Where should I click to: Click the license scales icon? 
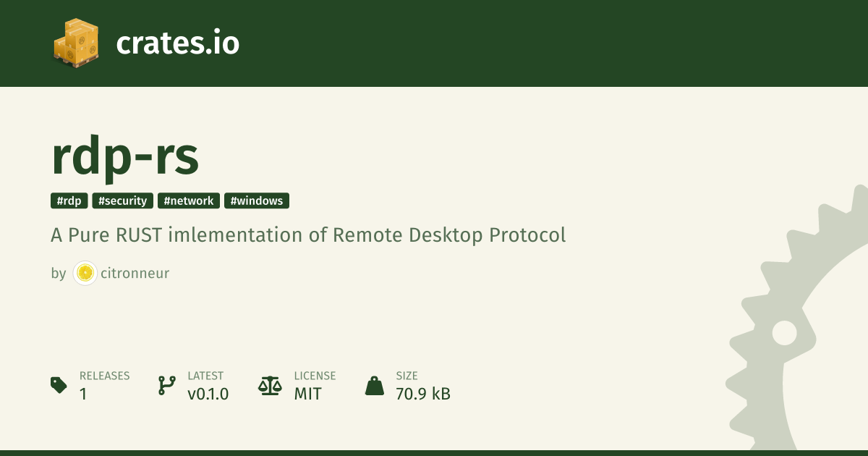click(270, 385)
